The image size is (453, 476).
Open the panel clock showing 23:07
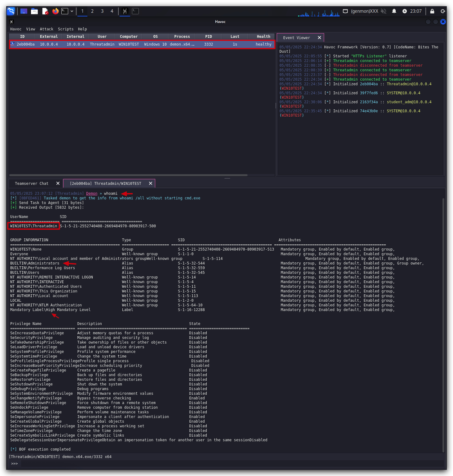[x=416, y=11]
